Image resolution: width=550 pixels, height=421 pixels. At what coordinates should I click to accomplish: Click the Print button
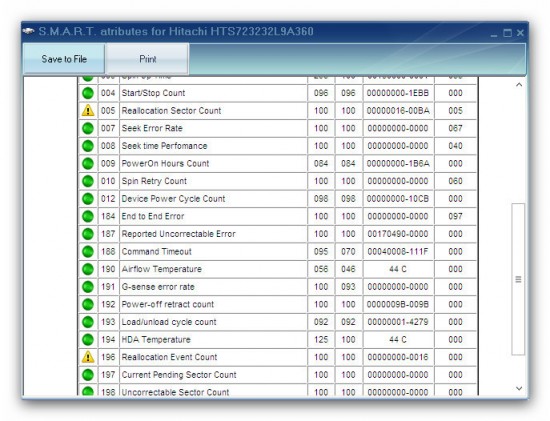(x=148, y=59)
